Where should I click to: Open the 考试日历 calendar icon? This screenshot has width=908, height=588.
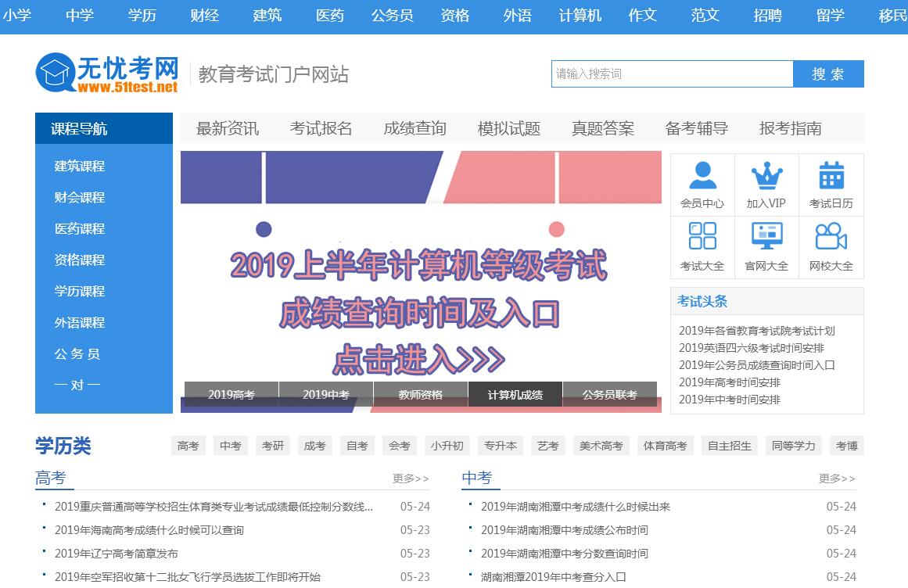click(x=831, y=177)
